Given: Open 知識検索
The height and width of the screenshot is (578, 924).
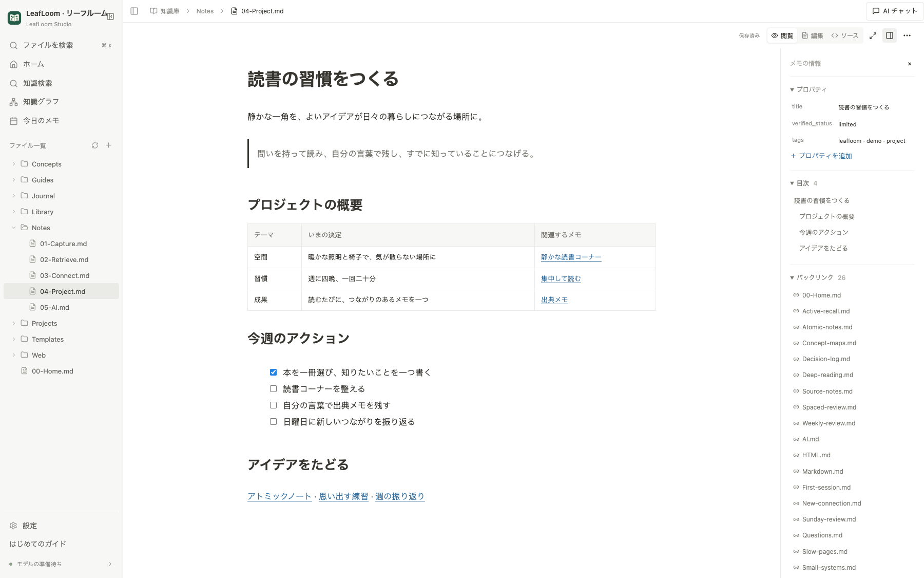Looking at the screenshot, I should (x=61, y=83).
